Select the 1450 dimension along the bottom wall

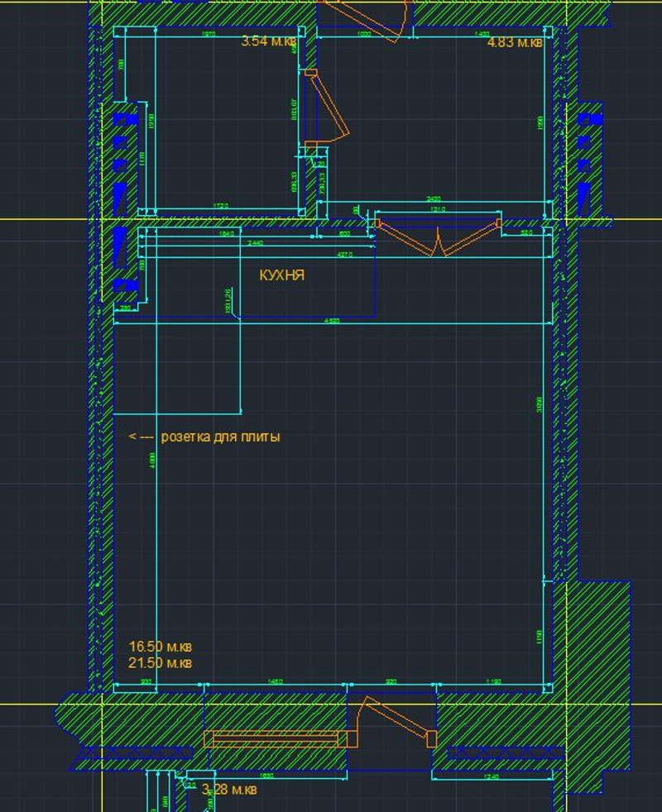pyautogui.click(x=274, y=682)
